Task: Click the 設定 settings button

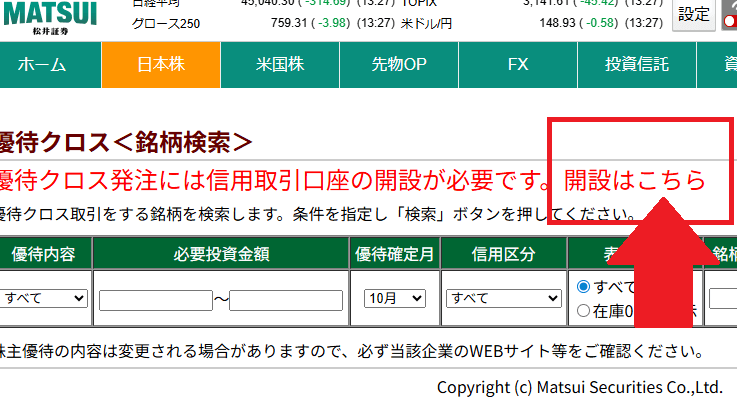Action: (x=694, y=14)
